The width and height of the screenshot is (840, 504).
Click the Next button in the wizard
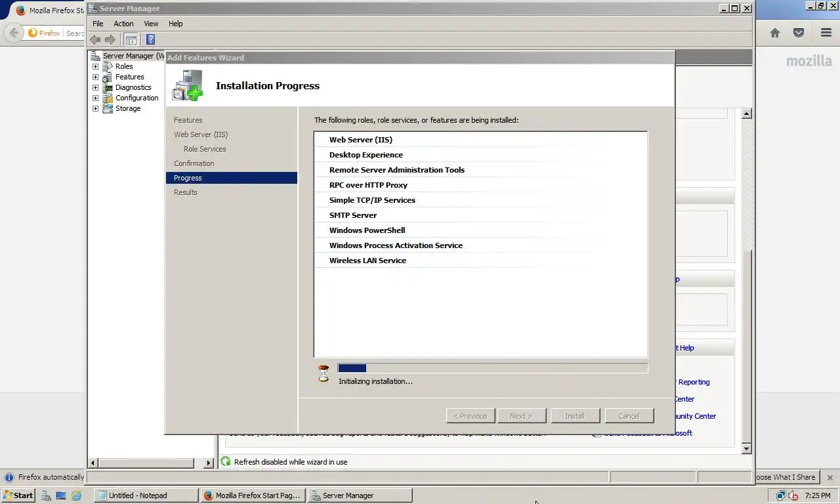click(521, 416)
